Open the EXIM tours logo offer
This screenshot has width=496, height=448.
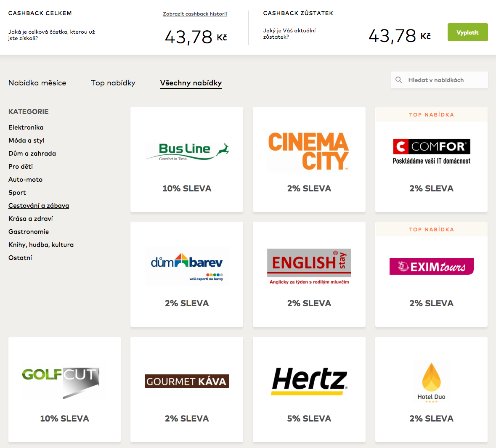click(x=432, y=266)
